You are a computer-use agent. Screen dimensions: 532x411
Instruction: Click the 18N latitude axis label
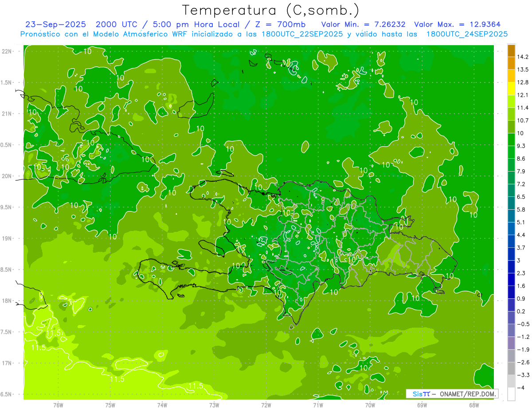[7, 301]
